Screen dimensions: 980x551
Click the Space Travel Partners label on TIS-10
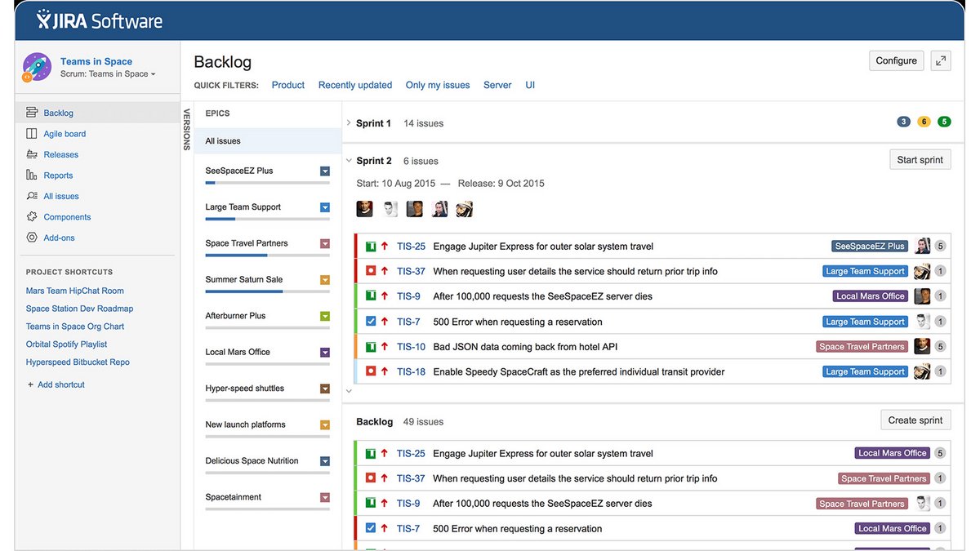tap(862, 346)
